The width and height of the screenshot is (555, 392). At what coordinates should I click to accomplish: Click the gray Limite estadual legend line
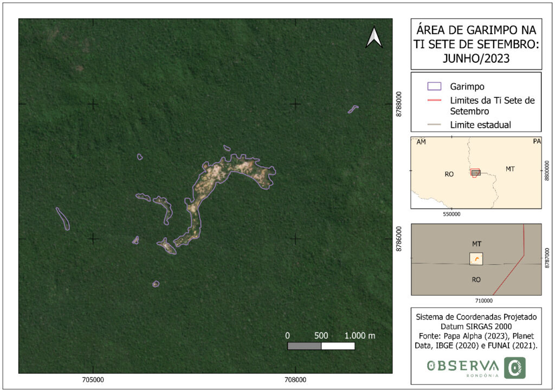pyautogui.click(x=435, y=125)
